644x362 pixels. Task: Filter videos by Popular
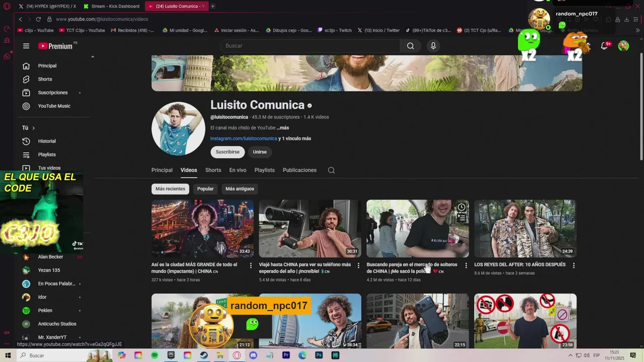205,189
